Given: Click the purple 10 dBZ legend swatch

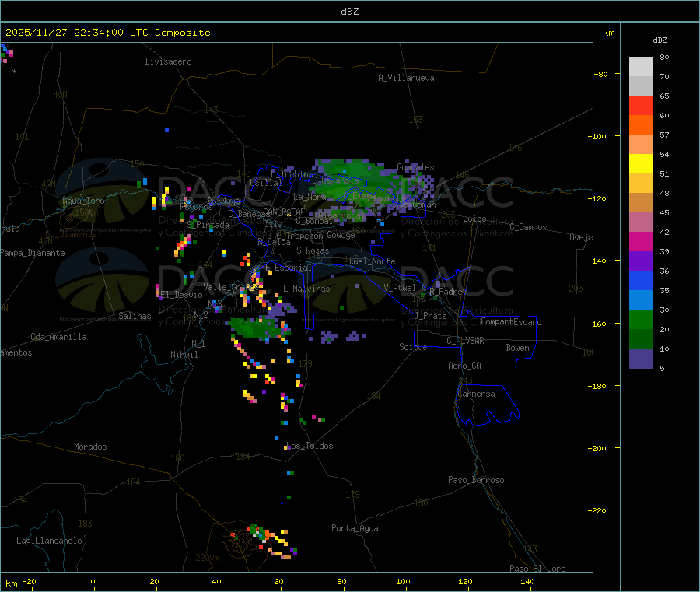Looking at the screenshot, I should click(x=641, y=359).
